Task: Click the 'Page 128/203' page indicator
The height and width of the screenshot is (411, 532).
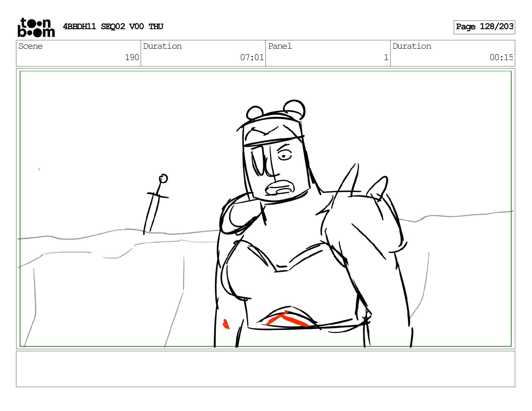Action: (x=484, y=27)
